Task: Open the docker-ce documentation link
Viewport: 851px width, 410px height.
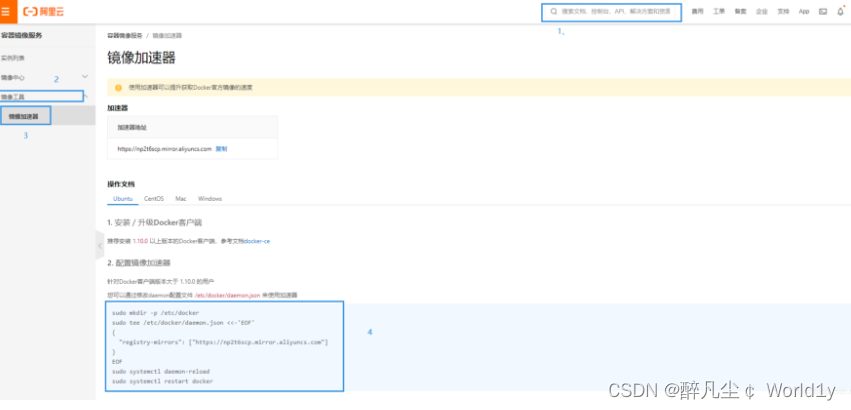Action: pos(257,241)
